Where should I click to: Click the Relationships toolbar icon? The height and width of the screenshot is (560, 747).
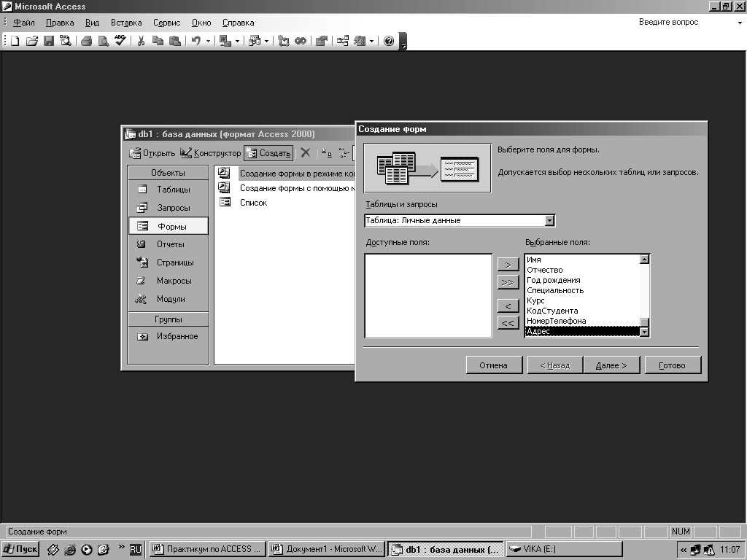(x=343, y=41)
